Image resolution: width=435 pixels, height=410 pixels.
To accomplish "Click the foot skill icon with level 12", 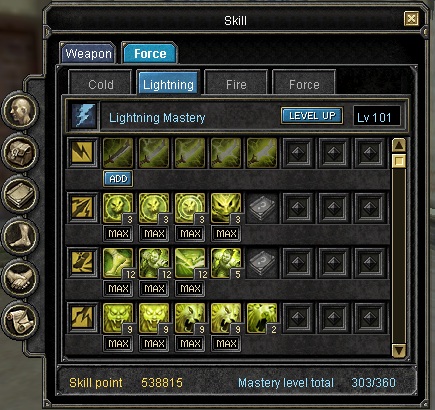I will [118, 263].
